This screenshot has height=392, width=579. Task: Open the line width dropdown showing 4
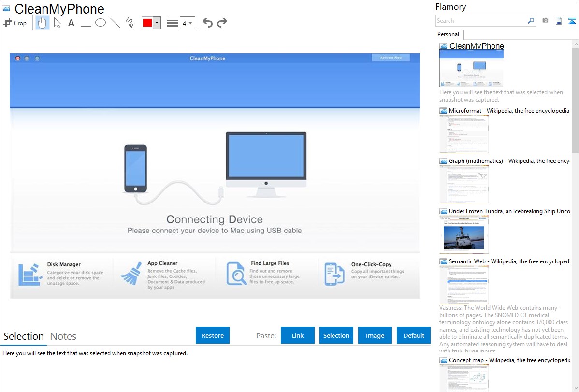tap(188, 23)
